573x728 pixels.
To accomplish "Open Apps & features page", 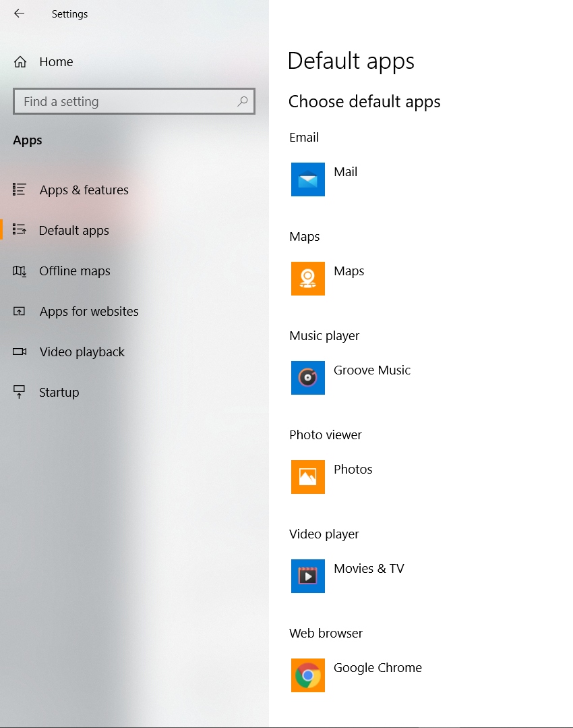I will [x=84, y=190].
